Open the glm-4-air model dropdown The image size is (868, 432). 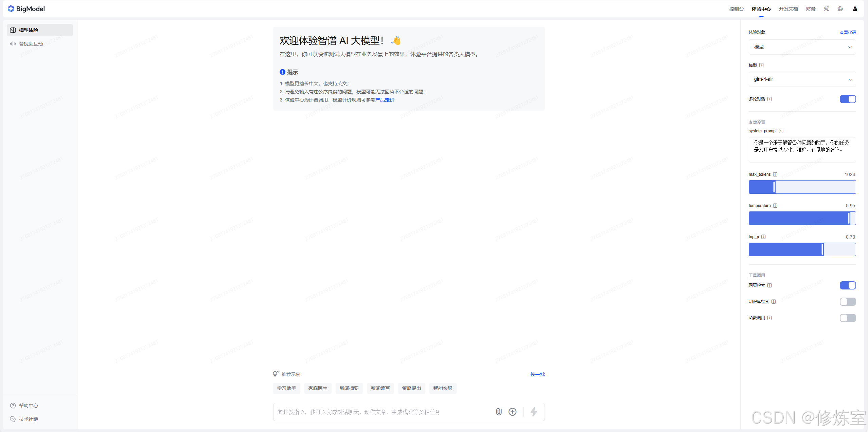pyautogui.click(x=802, y=79)
